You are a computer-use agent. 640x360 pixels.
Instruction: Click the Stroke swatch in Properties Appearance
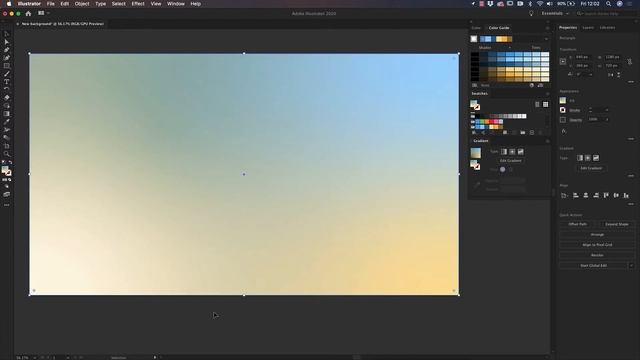[563, 110]
